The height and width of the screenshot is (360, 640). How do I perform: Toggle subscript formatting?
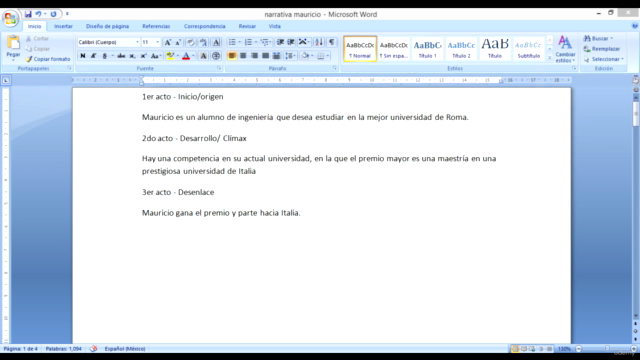pos(132,56)
